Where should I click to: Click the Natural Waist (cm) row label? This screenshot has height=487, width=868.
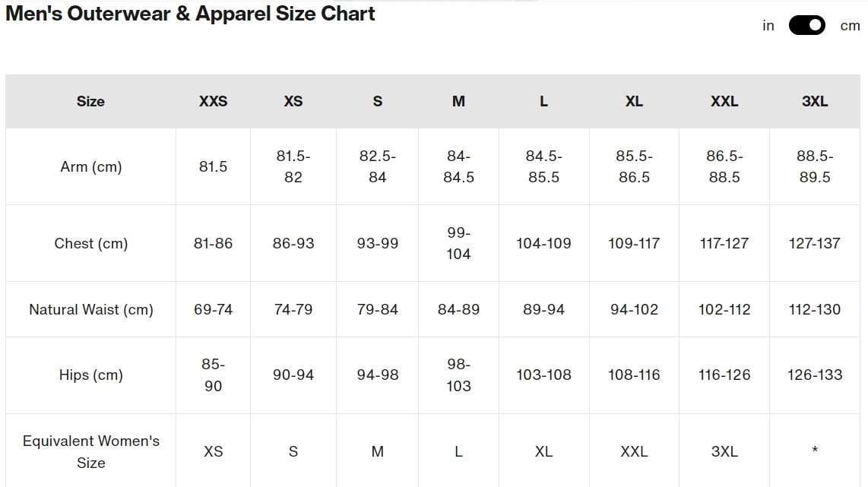click(x=90, y=309)
